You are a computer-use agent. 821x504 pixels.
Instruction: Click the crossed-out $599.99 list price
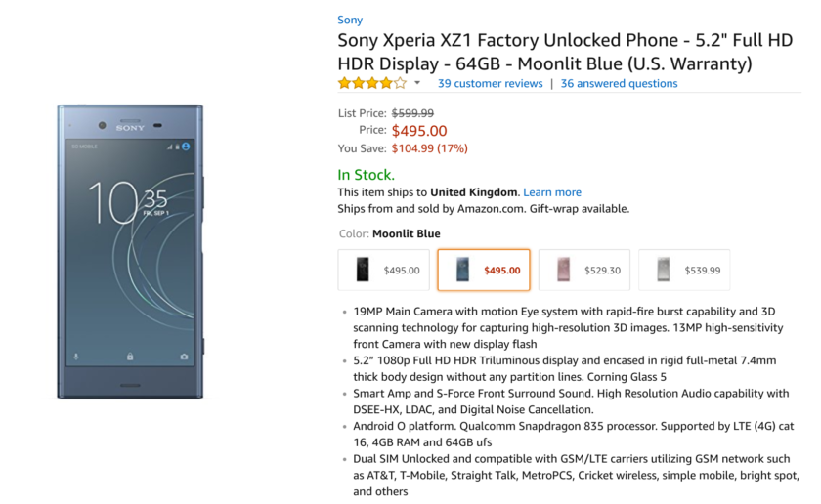tap(412, 113)
